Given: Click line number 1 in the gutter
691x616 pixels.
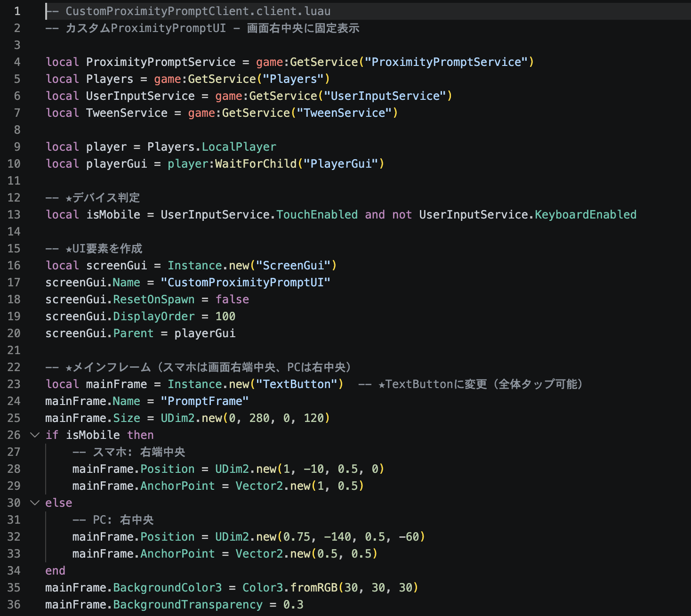Looking at the screenshot, I should 17,11.
